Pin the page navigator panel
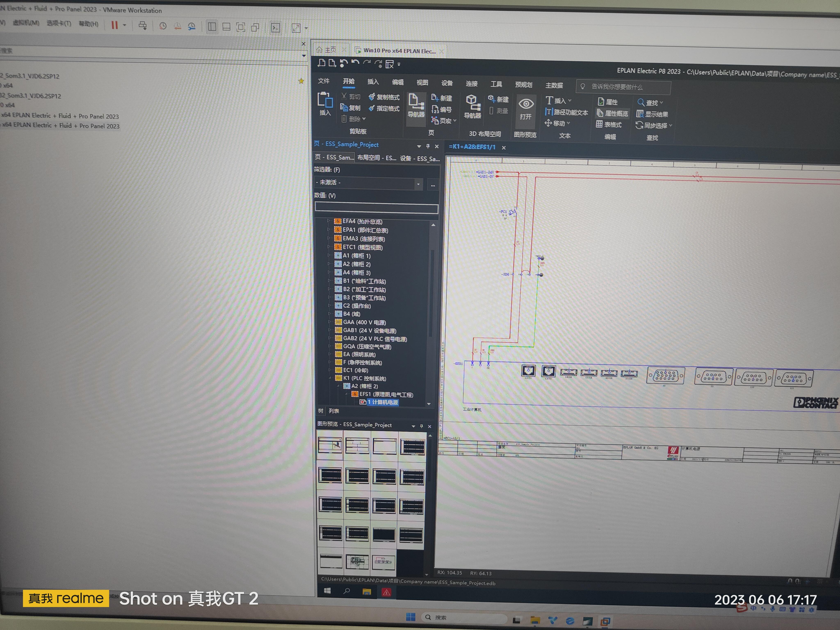 point(428,146)
